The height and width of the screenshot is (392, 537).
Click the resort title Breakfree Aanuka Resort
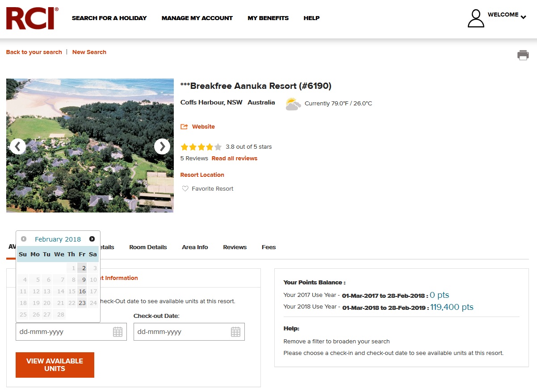coord(256,86)
